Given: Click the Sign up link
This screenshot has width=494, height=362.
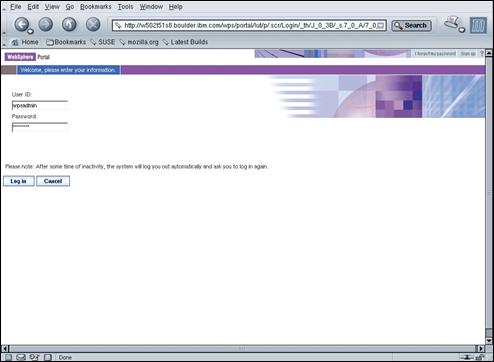Looking at the screenshot, I should [468, 54].
